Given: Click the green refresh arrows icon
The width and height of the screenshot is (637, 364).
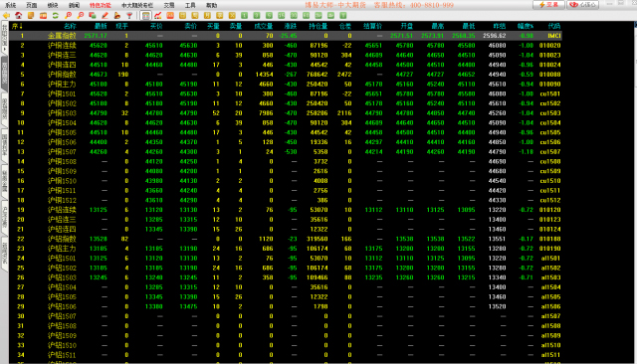Looking at the screenshot, I should [x=56, y=16].
